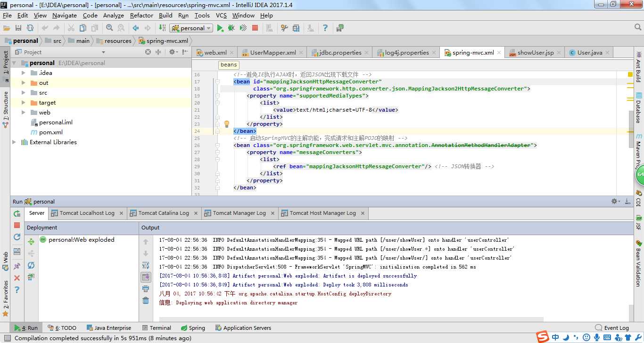The height and width of the screenshot is (343, 644).
Task: Click the Make Project build icon
Action: (x=162, y=28)
